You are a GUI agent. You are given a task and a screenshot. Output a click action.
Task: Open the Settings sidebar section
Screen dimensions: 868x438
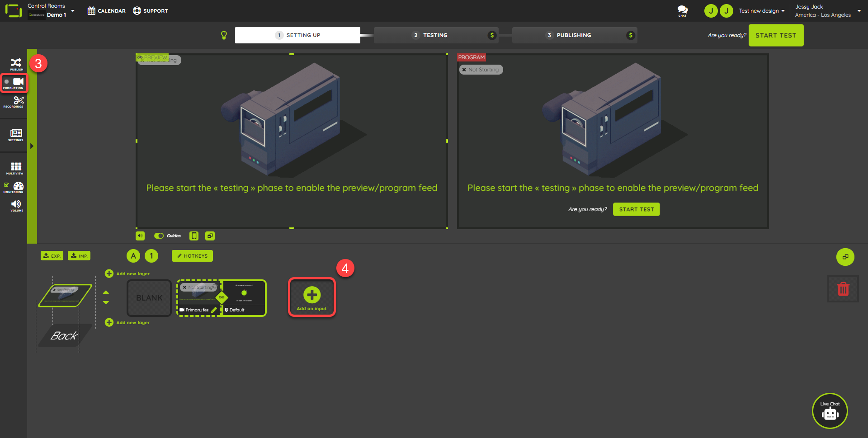[x=16, y=135]
